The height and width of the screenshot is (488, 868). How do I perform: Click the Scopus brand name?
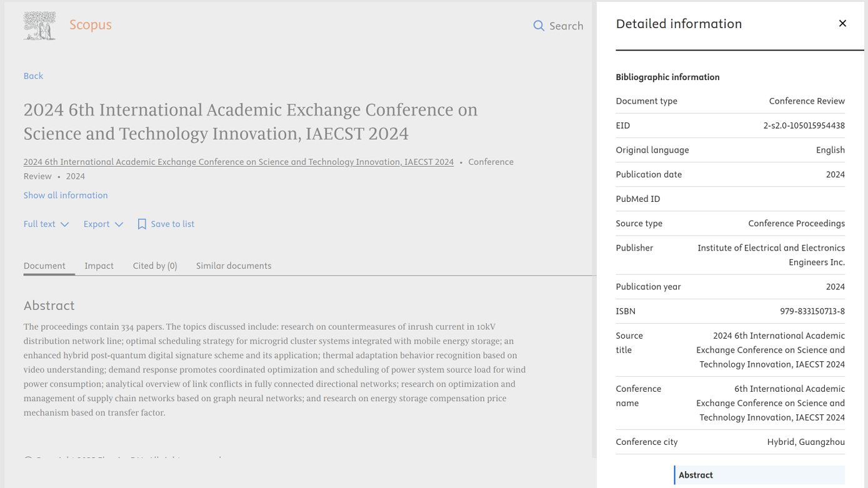point(91,25)
